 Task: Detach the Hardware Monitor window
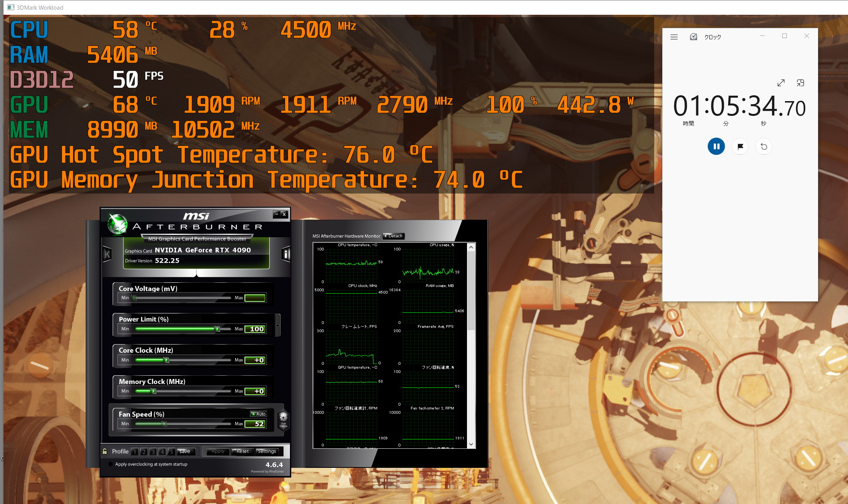(393, 236)
